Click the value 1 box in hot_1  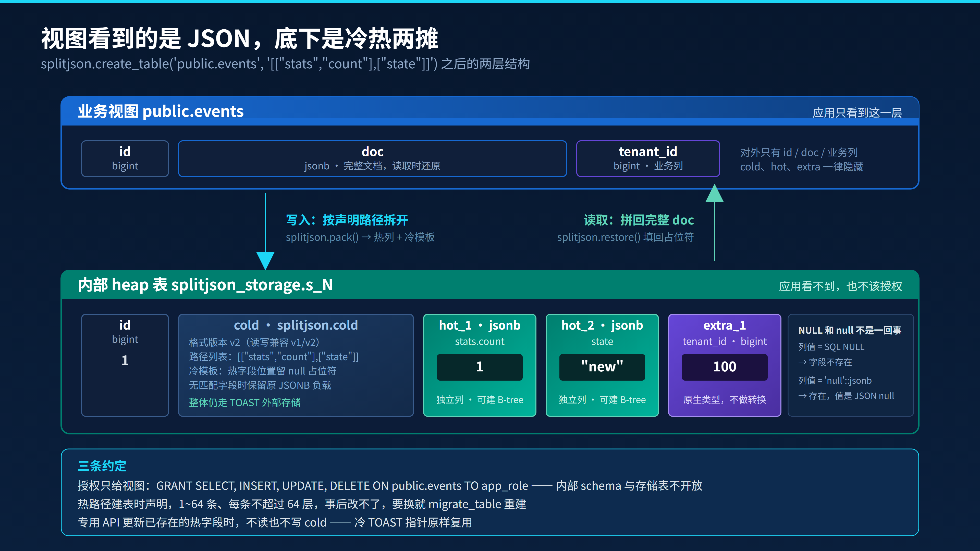[480, 367]
